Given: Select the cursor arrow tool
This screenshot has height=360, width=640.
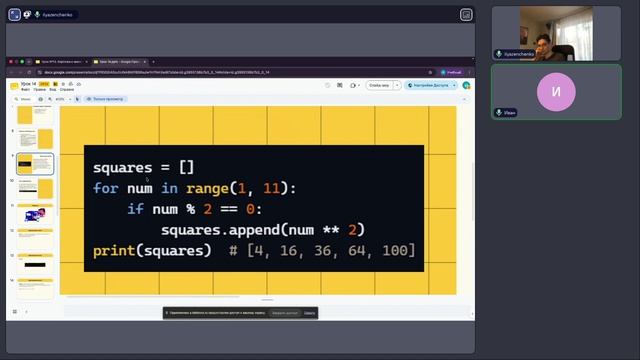Looking at the screenshot, I should coord(77,99).
